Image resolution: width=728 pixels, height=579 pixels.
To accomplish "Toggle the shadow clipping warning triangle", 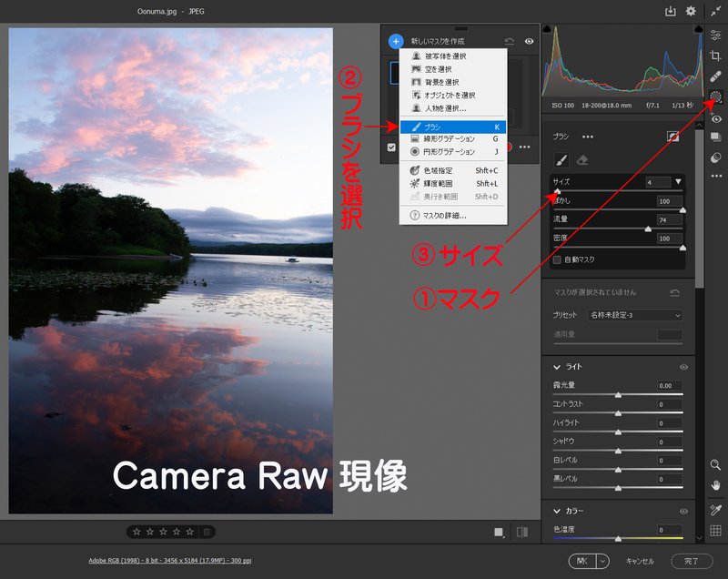I will [x=548, y=29].
